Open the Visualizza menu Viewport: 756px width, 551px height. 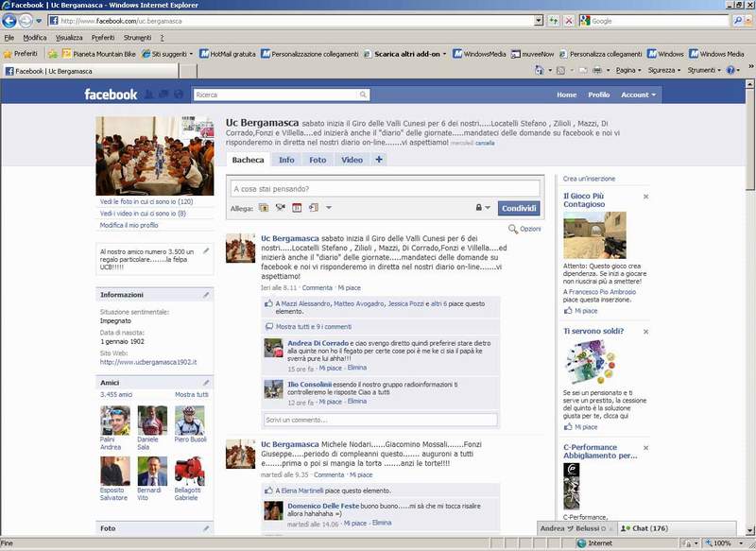point(69,38)
